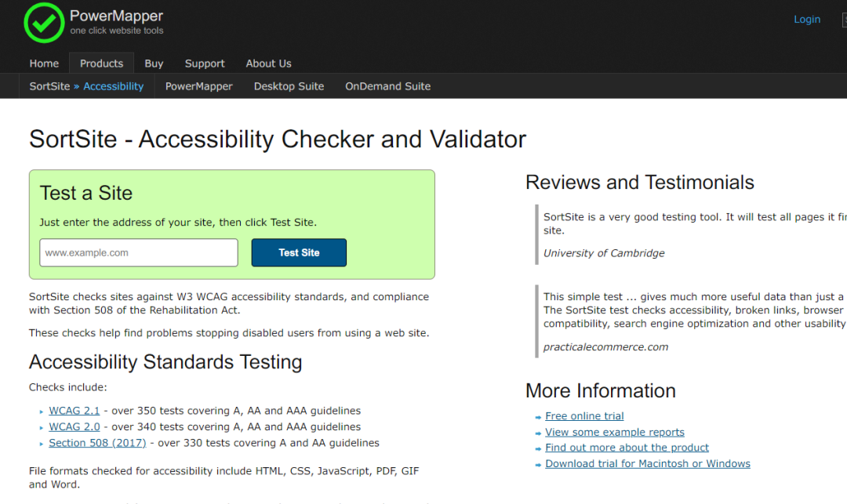Click the PowerMapper green checkmark logo
This screenshot has width=847, height=504.
click(x=44, y=23)
